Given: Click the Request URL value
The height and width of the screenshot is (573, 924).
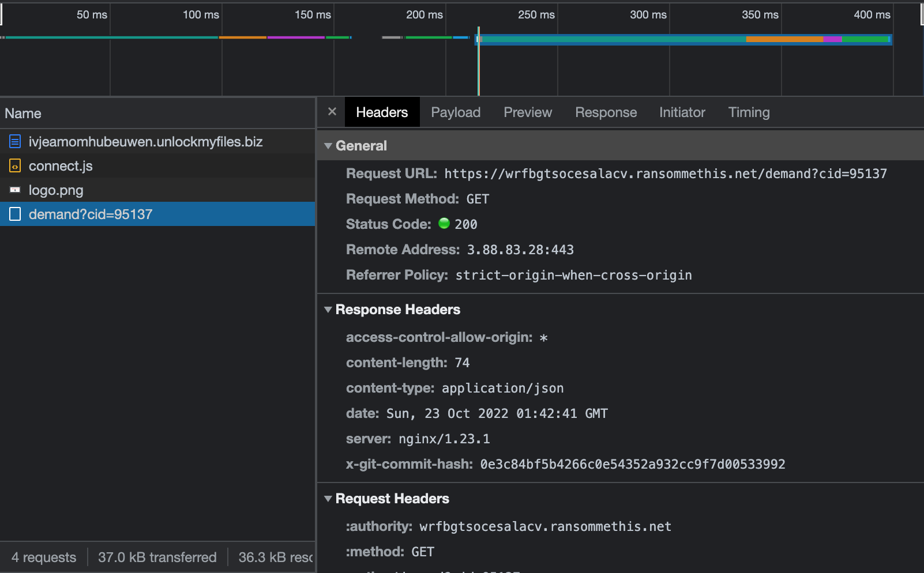Looking at the screenshot, I should tap(666, 174).
